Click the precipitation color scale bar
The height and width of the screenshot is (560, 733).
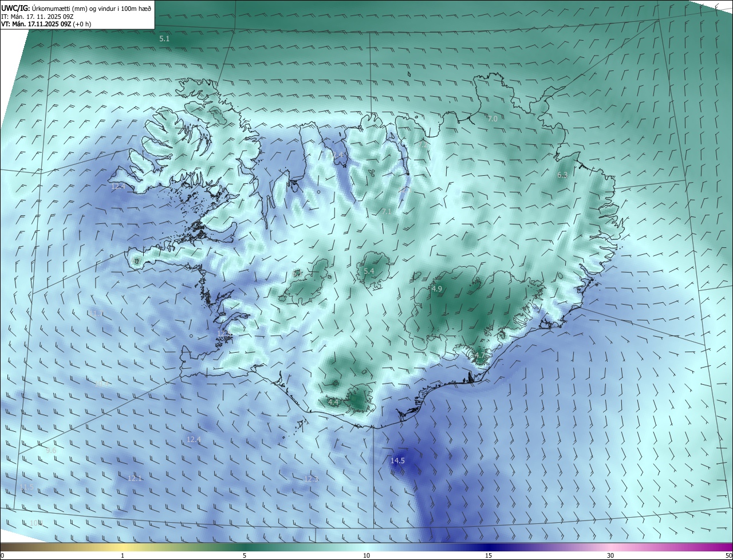[x=366, y=547]
